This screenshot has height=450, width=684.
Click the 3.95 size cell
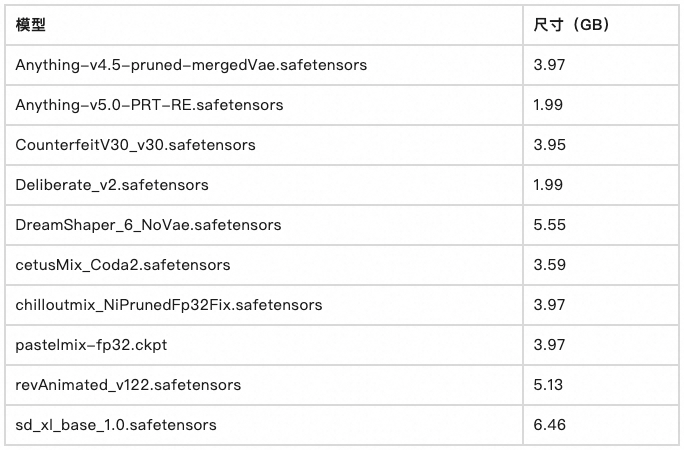click(x=550, y=145)
